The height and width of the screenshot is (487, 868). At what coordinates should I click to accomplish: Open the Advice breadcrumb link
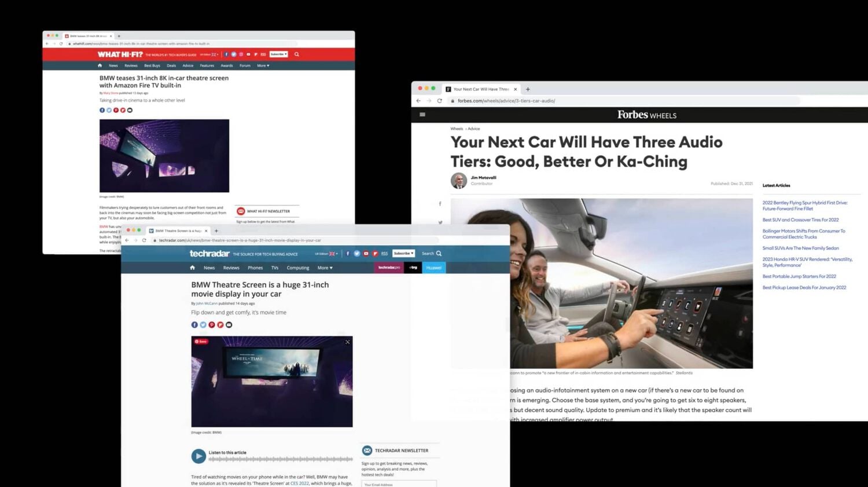click(474, 129)
